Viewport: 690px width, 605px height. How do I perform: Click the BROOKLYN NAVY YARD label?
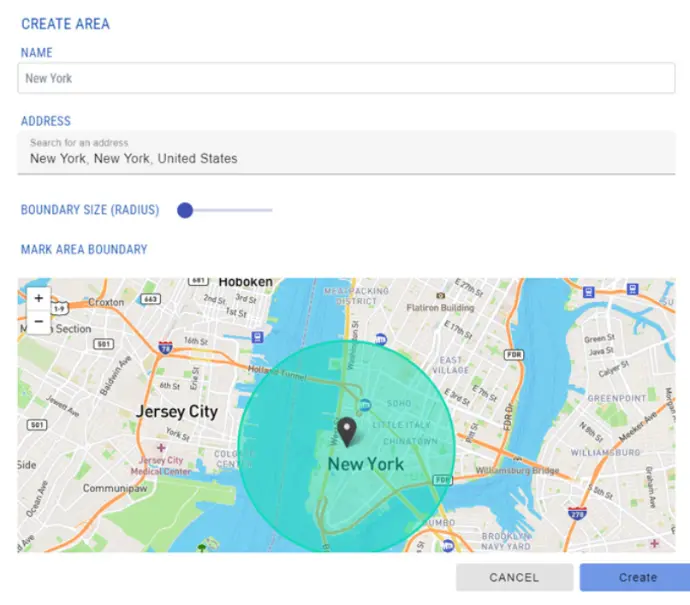click(506, 542)
